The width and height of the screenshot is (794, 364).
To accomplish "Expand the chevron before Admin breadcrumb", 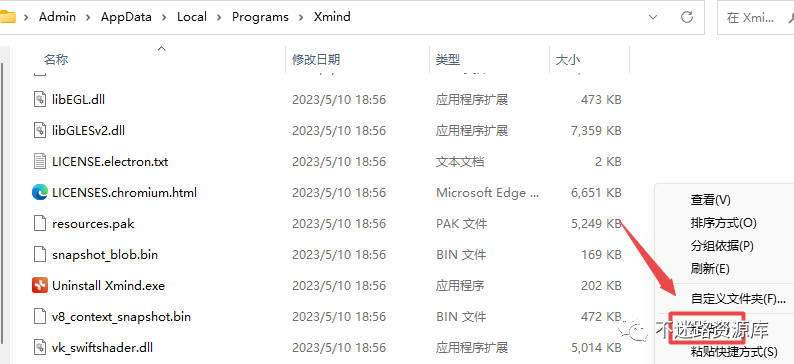I will point(26,17).
